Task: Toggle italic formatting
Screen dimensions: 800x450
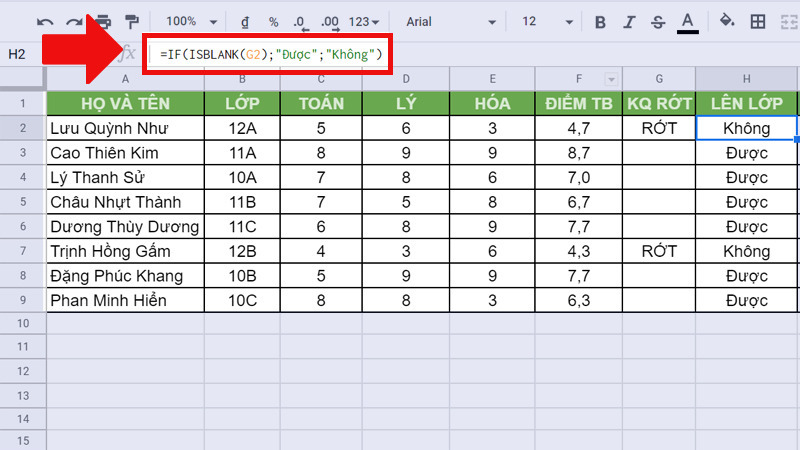Action: point(628,21)
